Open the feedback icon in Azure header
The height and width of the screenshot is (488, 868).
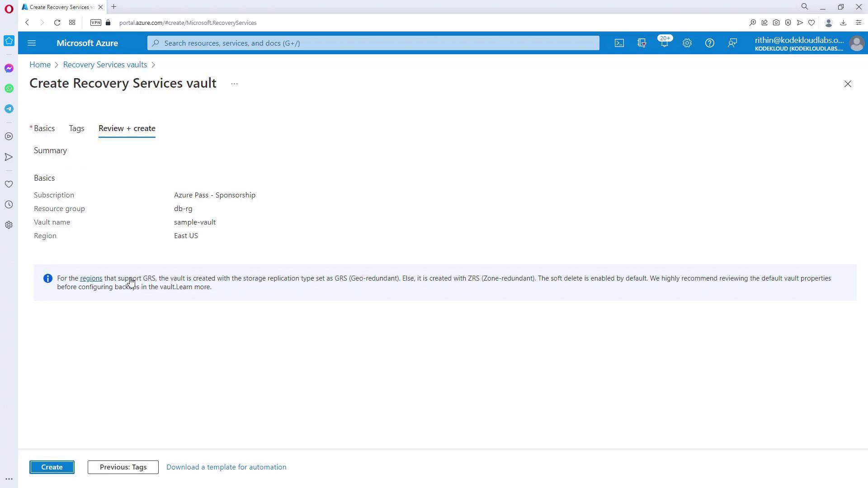point(732,43)
